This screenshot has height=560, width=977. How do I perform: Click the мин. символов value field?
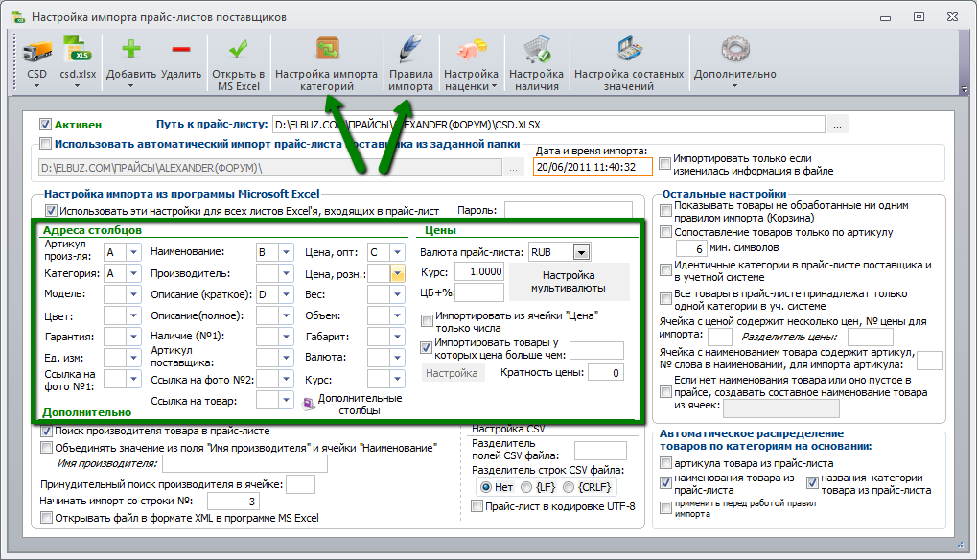pos(691,248)
